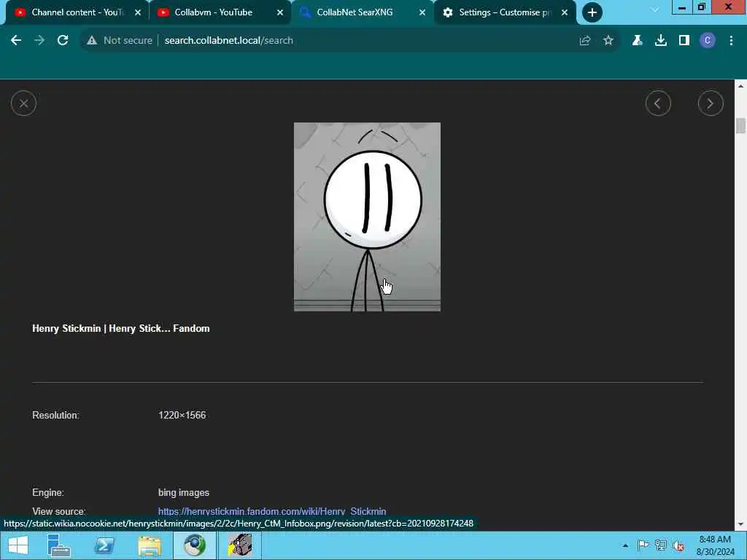Open the Windows Start menu
This screenshot has width=747, height=560.
tap(18, 545)
